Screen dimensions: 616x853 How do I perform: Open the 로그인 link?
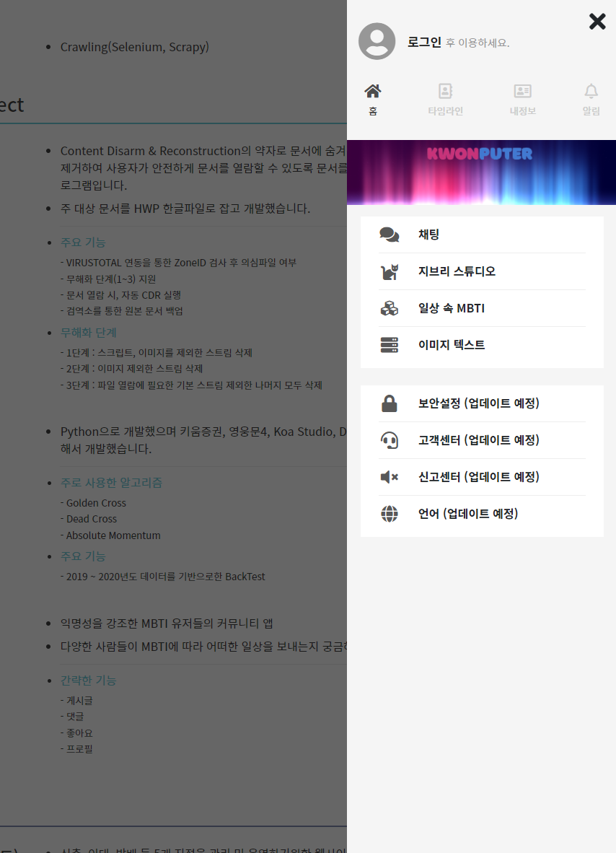pos(424,43)
